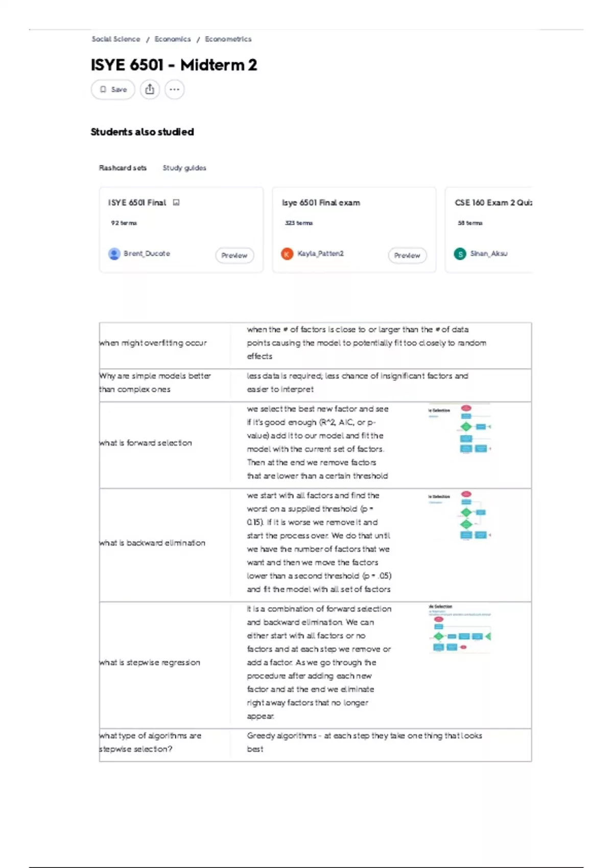
Task: Open the forward selection flowchart thumbnail
Action: (x=460, y=429)
